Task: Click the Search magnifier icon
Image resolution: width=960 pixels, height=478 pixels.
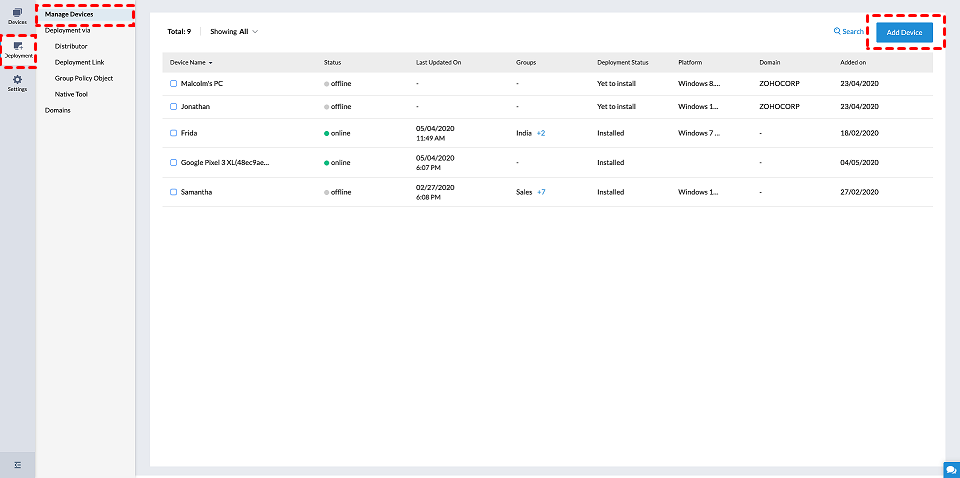Action: 837,32
